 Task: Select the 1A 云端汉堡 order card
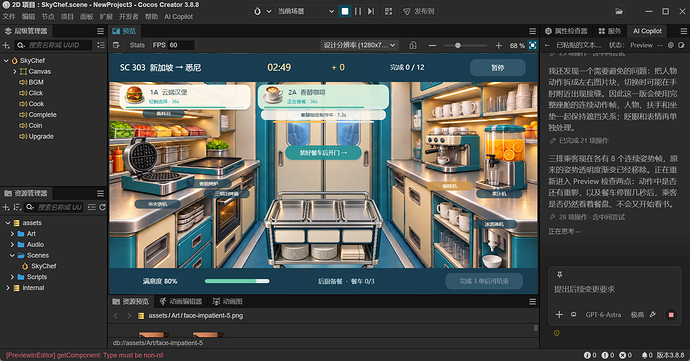point(186,96)
